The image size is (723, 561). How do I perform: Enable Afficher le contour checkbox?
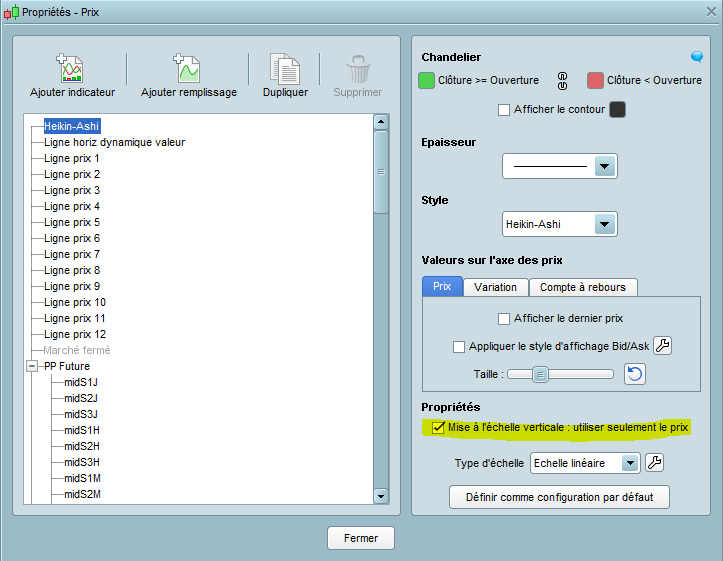[504, 110]
